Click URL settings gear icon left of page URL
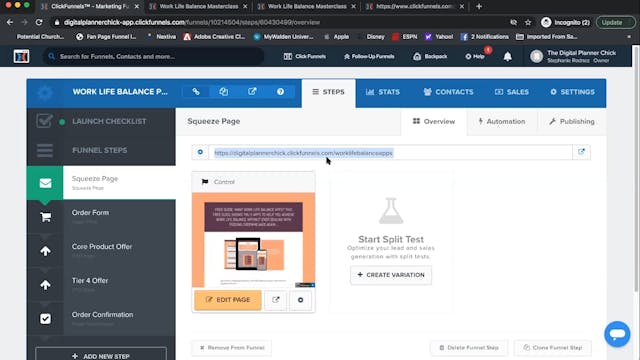The height and width of the screenshot is (360, 640). [x=200, y=152]
